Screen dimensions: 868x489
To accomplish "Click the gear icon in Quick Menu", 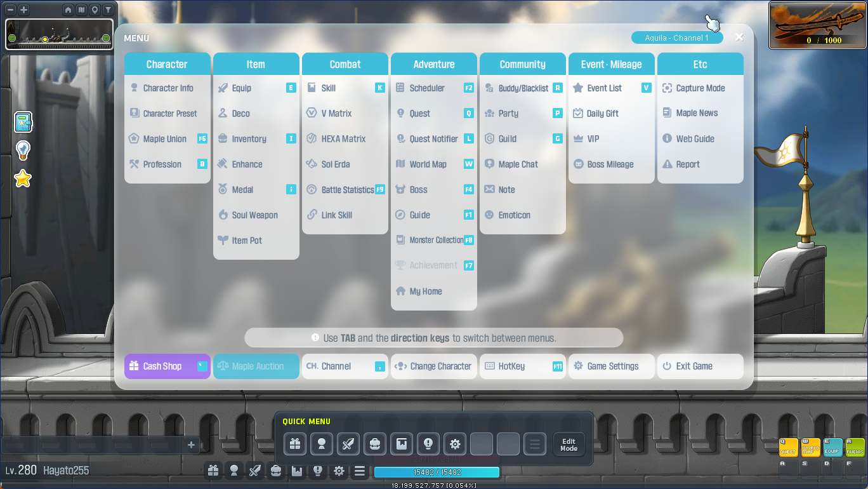I will 455,444.
